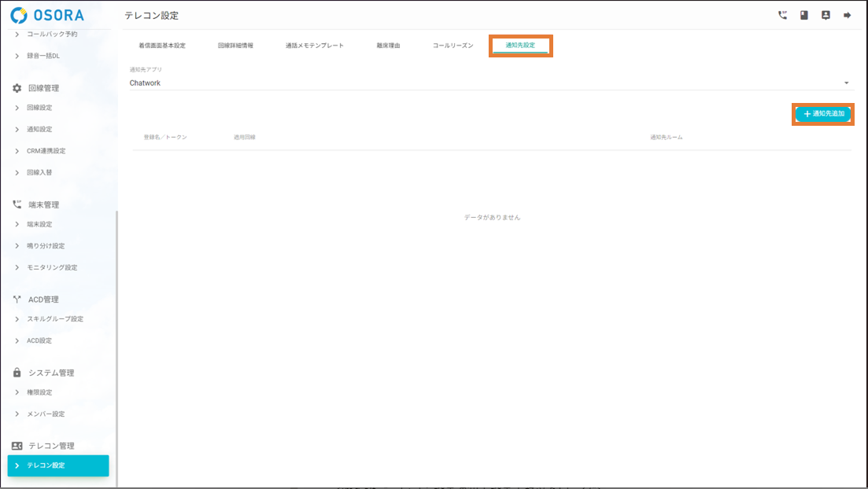
Task: Click the OSORA logo
Action: (47, 15)
